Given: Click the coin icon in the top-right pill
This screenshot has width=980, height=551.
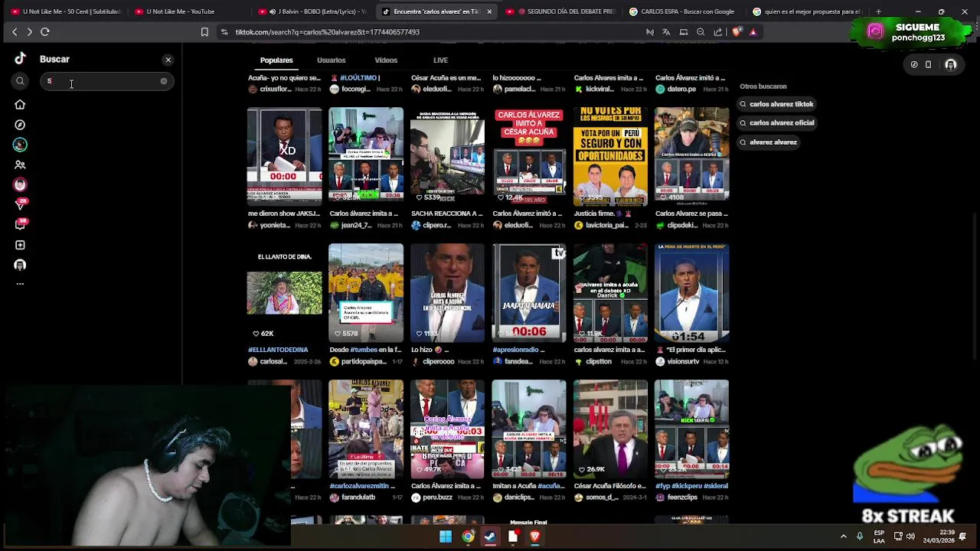Looking at the screenshot, I should [913, 65].
